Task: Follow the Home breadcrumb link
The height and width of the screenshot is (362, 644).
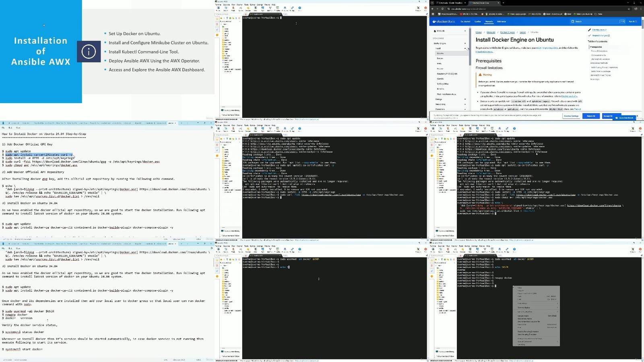Action: 478,32
